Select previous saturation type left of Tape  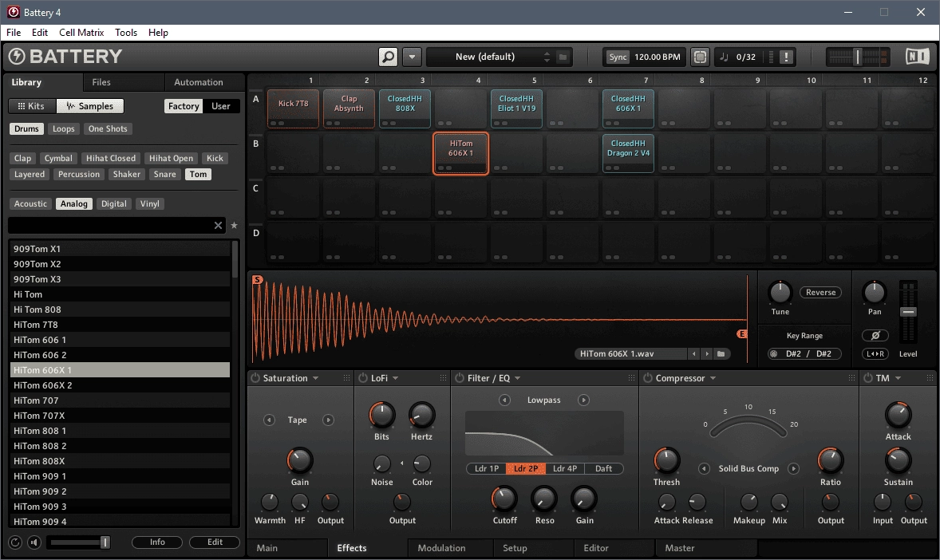269,420
